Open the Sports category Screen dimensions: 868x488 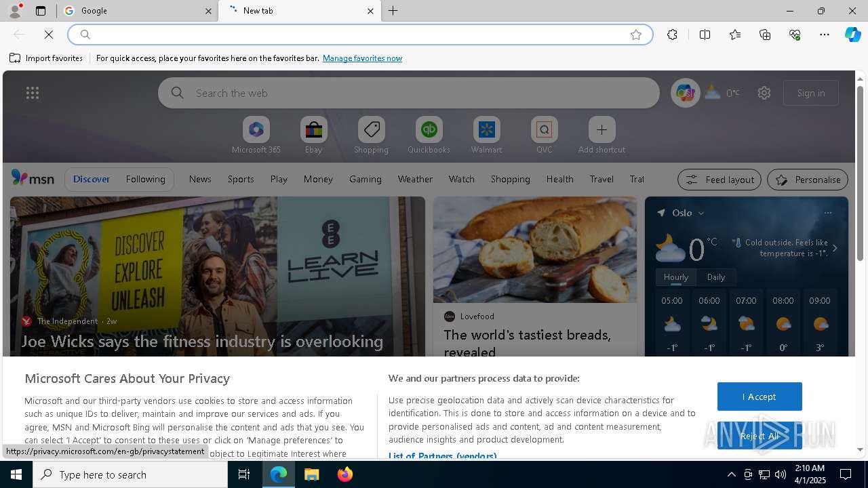(241, 179)
